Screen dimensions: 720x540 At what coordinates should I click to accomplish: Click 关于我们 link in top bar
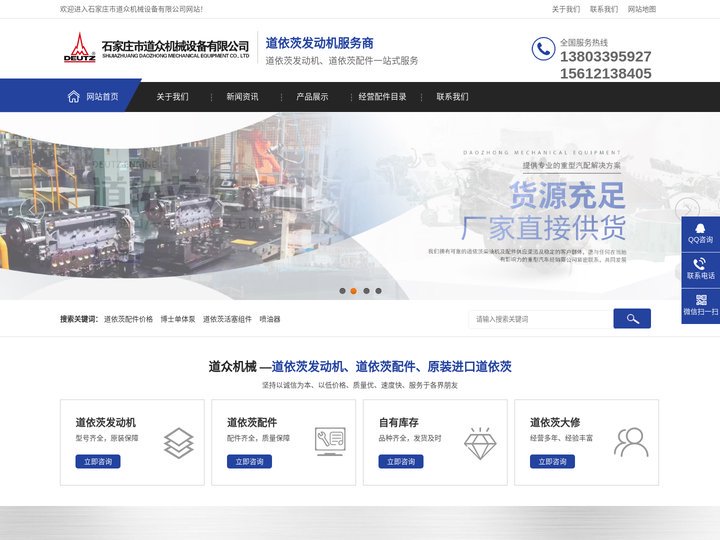[x=566, y=9]
